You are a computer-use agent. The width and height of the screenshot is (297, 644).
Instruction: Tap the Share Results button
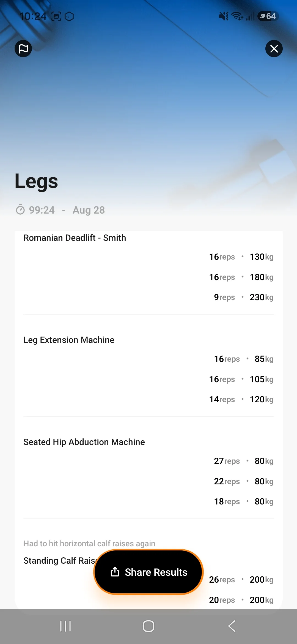[x=148, y=572]
